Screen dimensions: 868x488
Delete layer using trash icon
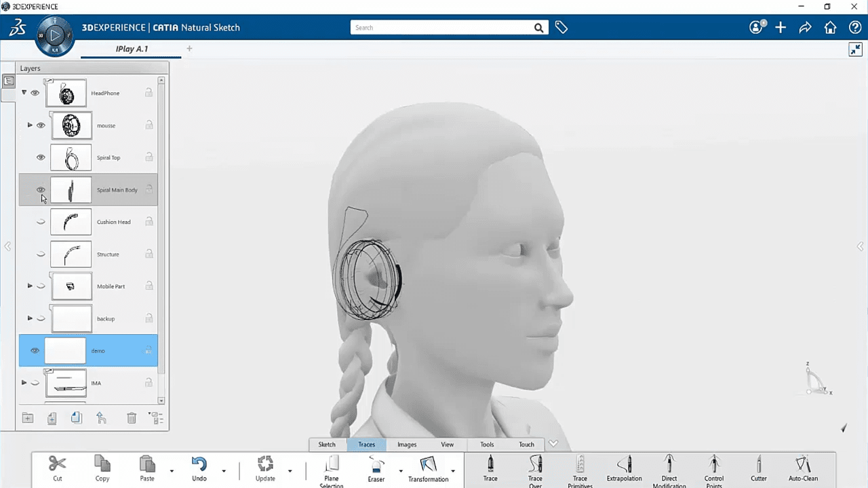[132, 418]
